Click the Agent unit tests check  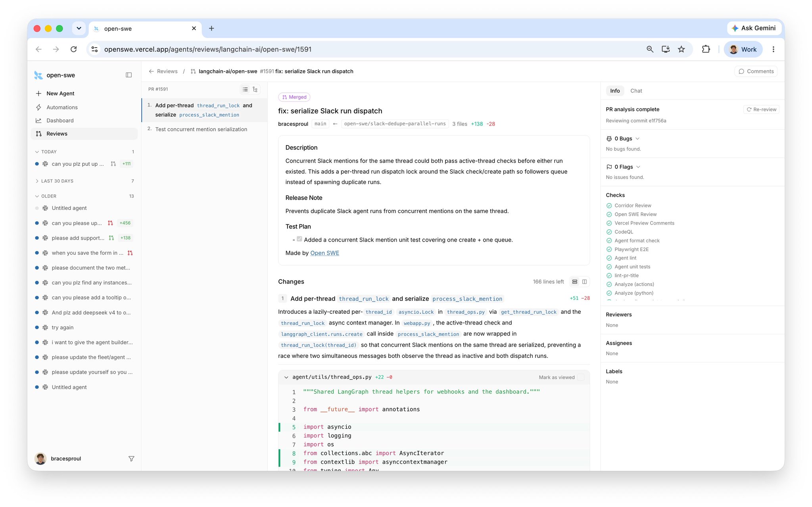(x=632, y=267)
